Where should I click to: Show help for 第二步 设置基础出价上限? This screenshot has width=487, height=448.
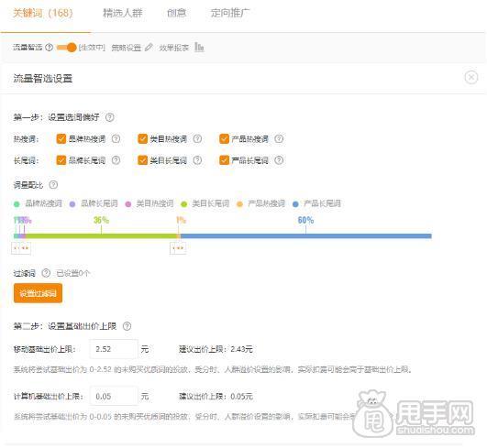pyautogui.click(x=127, y=326)
